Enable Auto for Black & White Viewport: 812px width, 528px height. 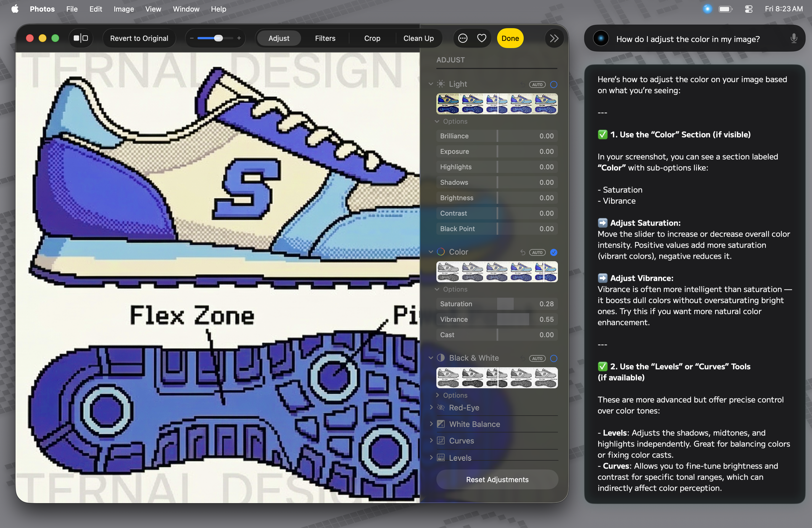pos(537,358)
